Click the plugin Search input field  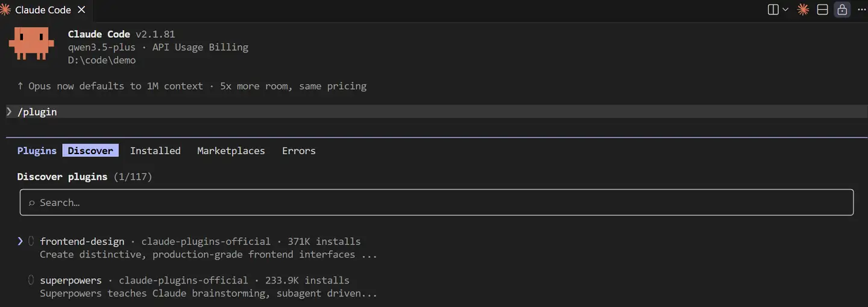[x=436, y=202]
